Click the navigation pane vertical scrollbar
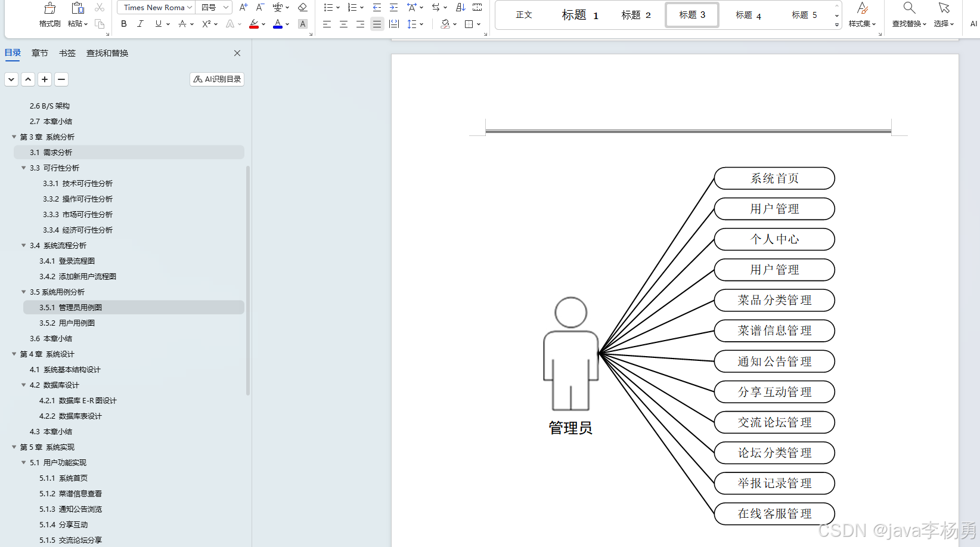 point(248,280)
